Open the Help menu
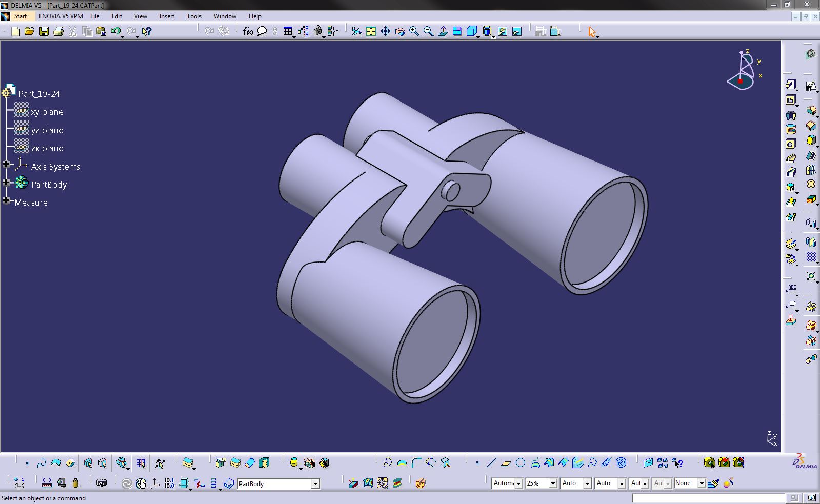Viewport: 820px width, 504px height. pyautogui.click(x=255, y=16)
